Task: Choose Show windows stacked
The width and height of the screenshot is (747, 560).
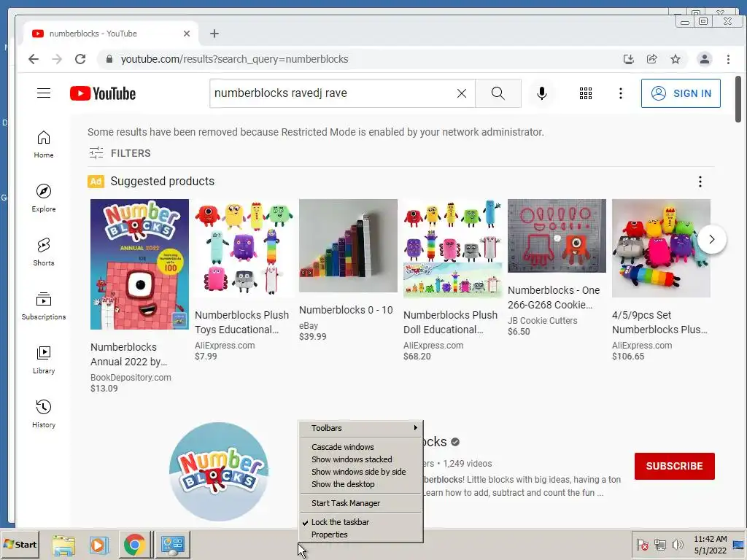Action: [x=360, y=459]
